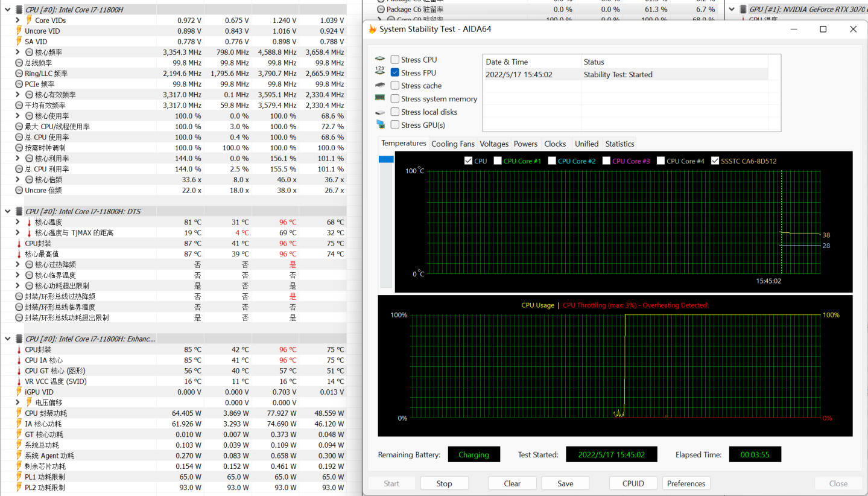This screenshot has width=868, height=496.
Task: Click the Status column header
Action: click(x=674, y=62)
